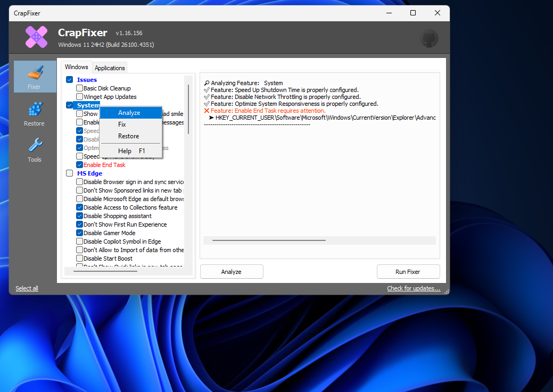Open Help from the context menu
Screen dimensions: 553x392
(x=125, y=151)
